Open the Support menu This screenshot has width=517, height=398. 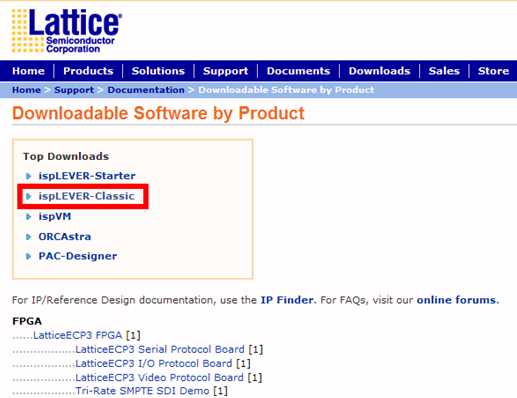pos(226,71)
